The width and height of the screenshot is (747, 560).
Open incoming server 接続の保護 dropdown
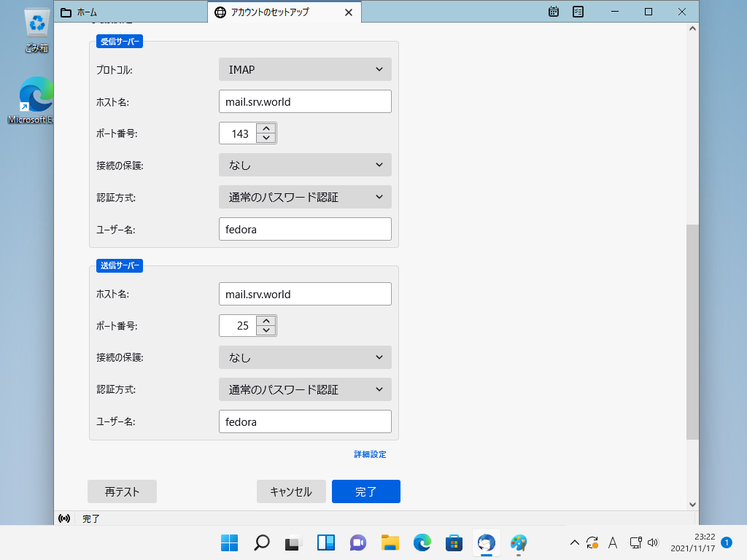pos(305,165)
